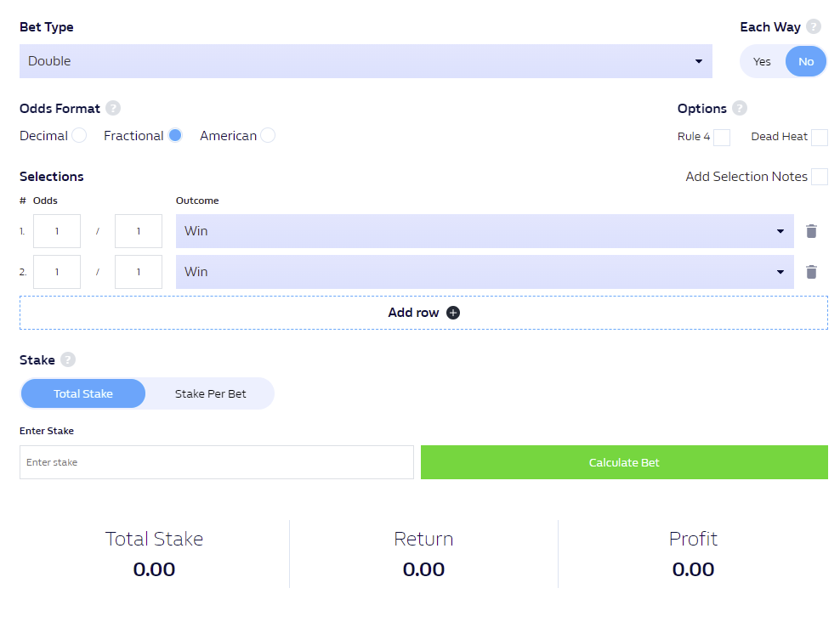Open Options help question mark
The height and width of the screenshot is (622, 840).
(x=740, y=108)
